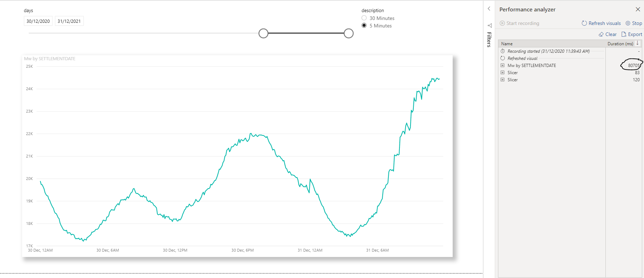
Task: Click the Export file icon
Action: [x=624, y=34]
